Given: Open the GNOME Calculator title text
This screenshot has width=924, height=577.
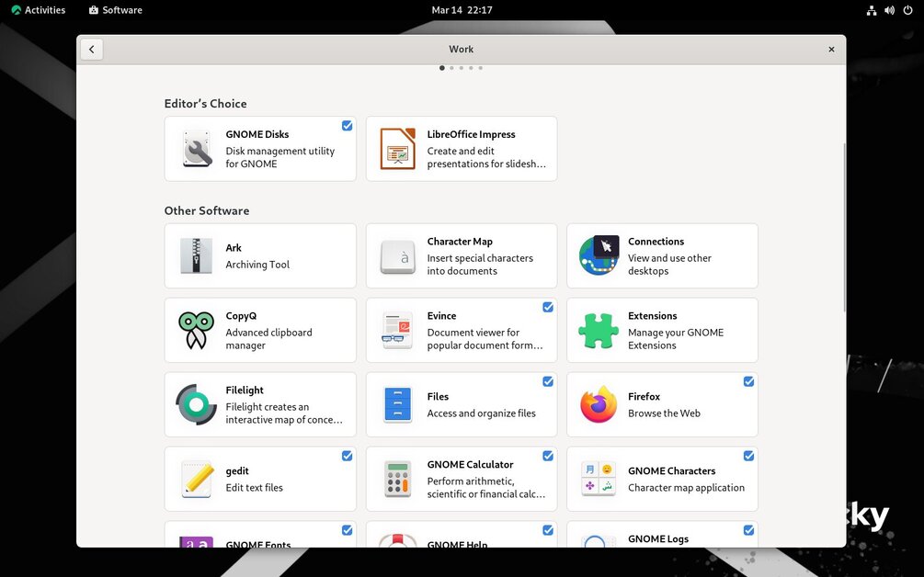Looking at the screenshot, I should click(x=470, y=465).
